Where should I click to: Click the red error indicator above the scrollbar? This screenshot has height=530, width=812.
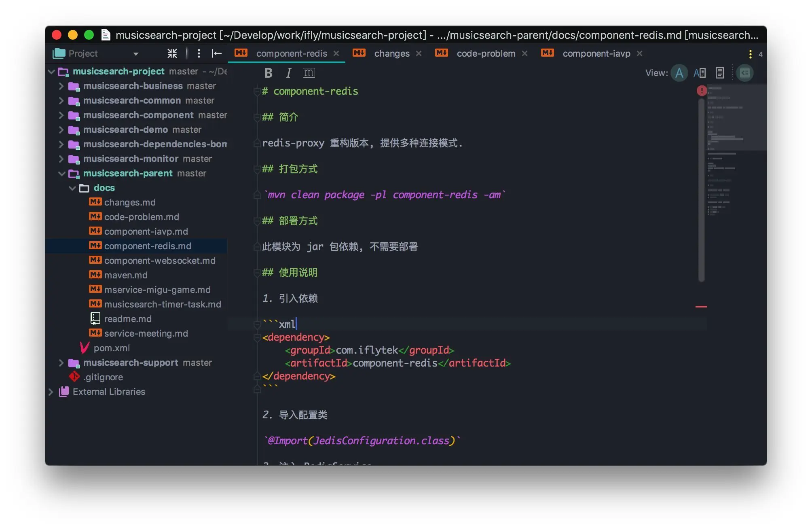click(x=702, y=91)
